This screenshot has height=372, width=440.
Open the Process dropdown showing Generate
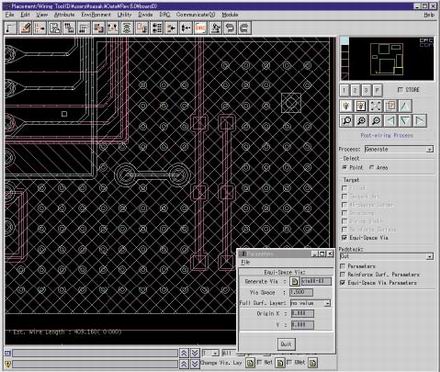coord(399,149)
